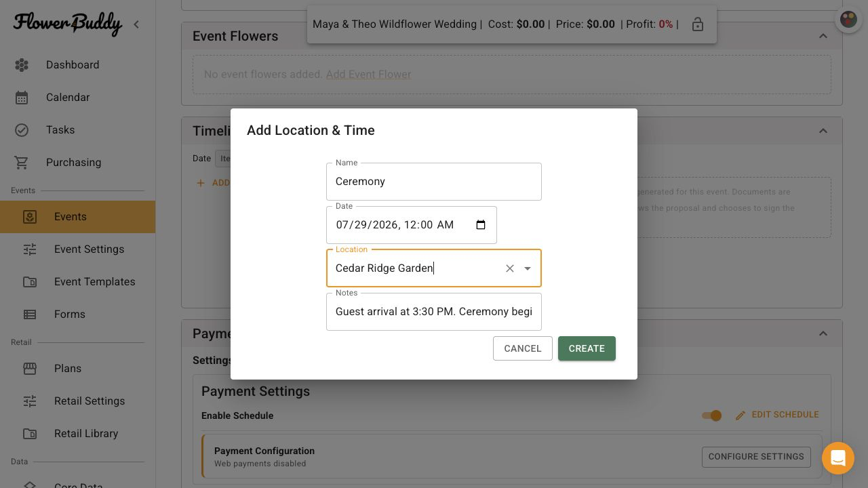Click the Event Settings sliders icon
The image size is (868, 488).
click(30, 249)
